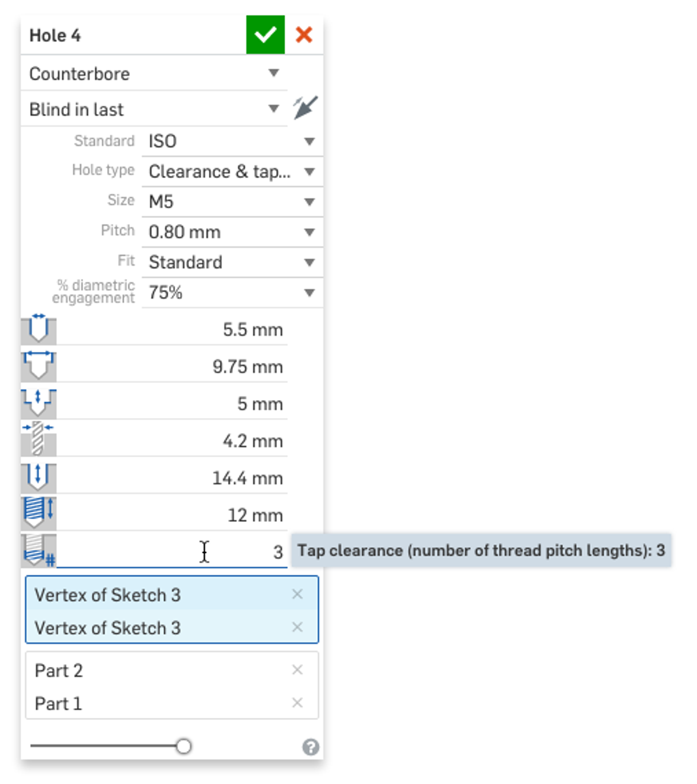Click the rollback preview slider handle
Screen dimensions: 697x784
(x=183, y=746)
